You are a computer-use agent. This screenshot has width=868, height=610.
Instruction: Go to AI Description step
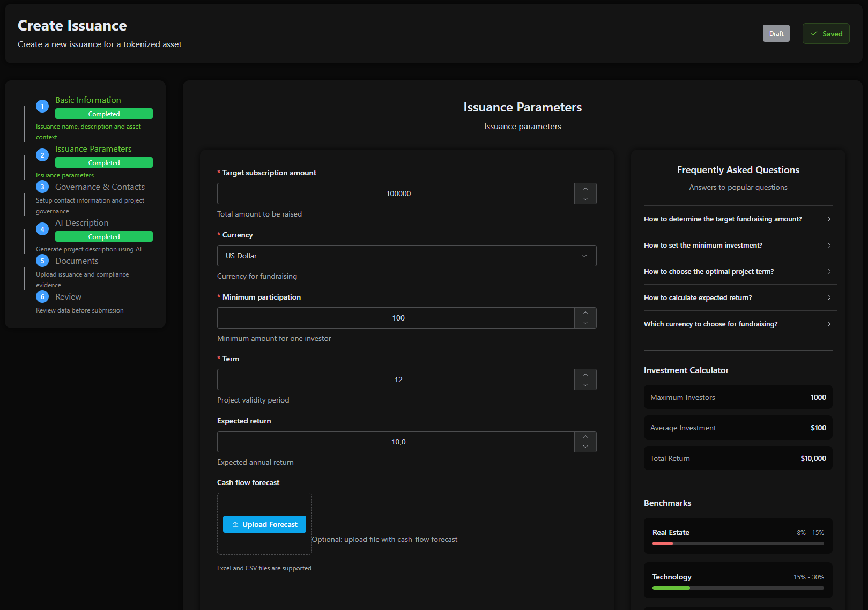81,223
